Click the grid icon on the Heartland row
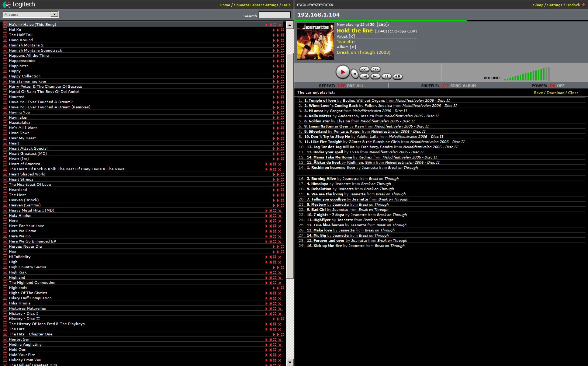 tap(282, 190)
